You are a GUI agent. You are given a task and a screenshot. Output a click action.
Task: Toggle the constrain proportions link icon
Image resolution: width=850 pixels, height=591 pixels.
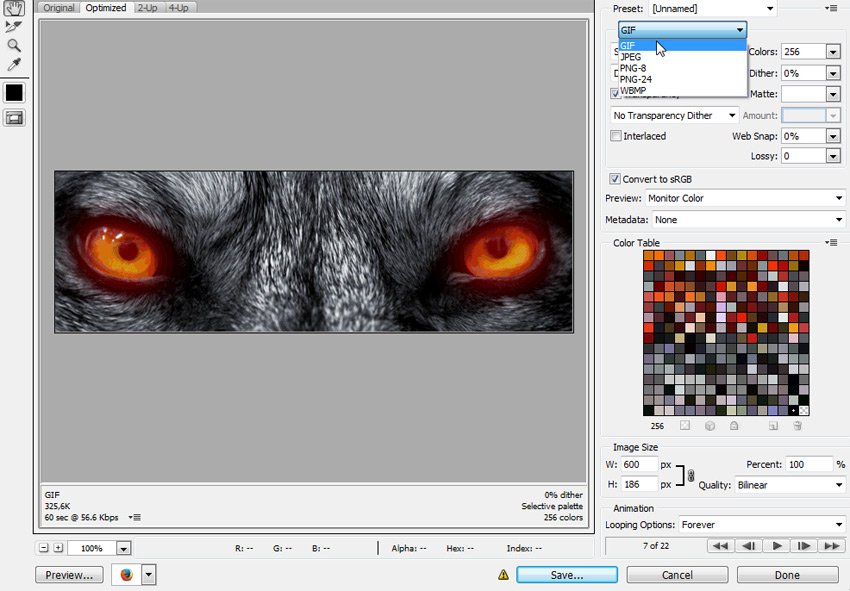coord(691,476)
